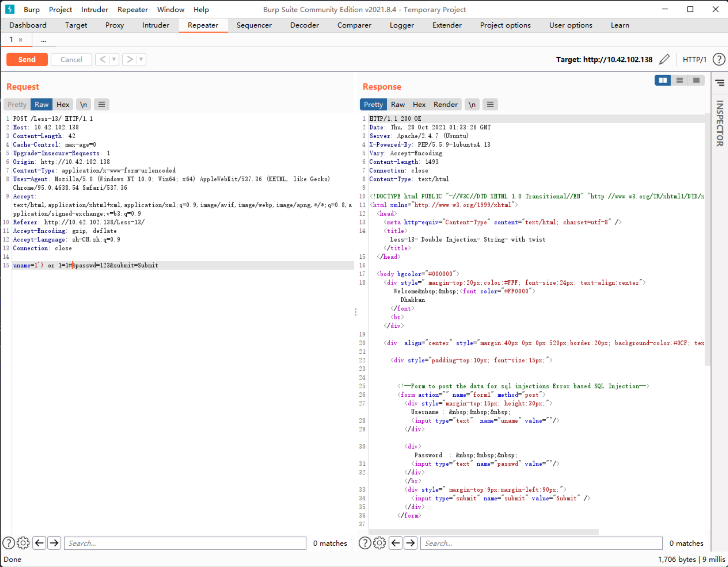Focus the request Search input field
The width and height of the screenshot is (728, 567).
pos(185,543)
